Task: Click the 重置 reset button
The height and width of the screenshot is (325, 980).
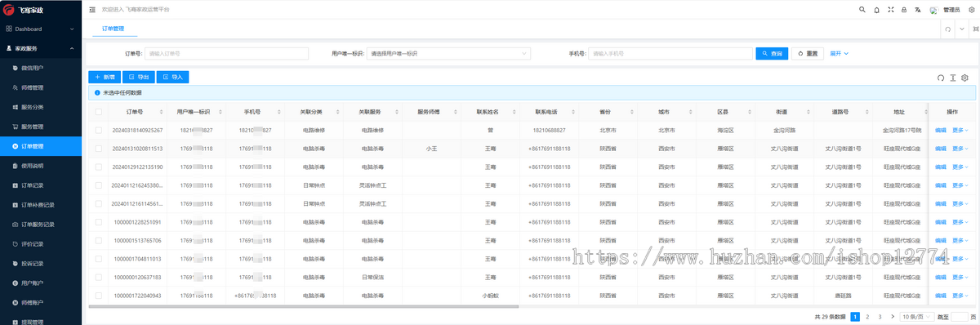Action: (x=808, y=53)
